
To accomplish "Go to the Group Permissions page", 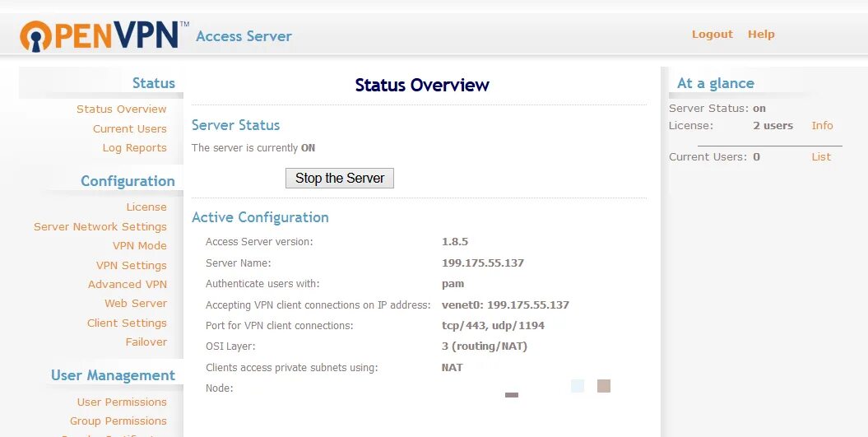I will (x=118, y=421).
